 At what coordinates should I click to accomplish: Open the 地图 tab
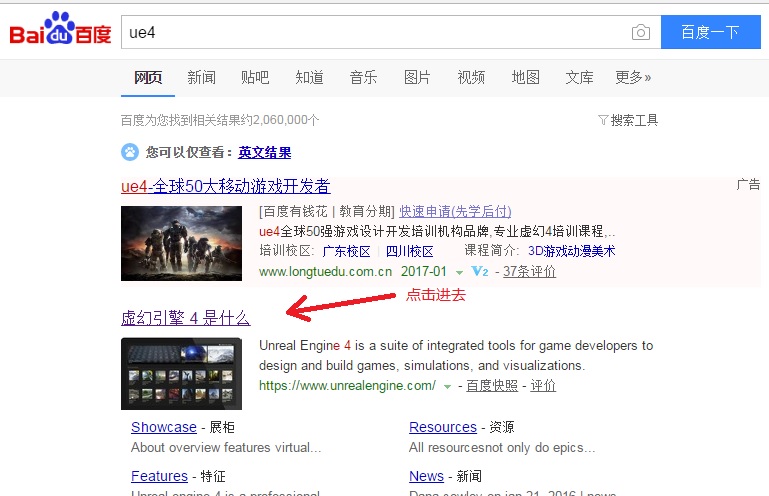[526, 78]
